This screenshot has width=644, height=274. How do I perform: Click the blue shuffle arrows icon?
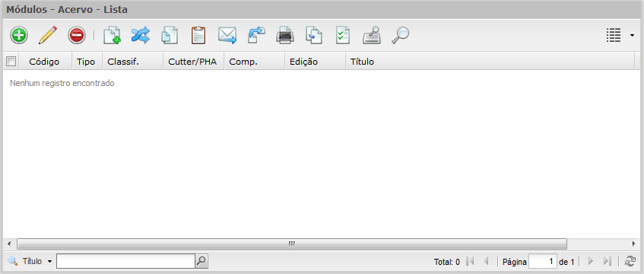(x=141, y=35)
